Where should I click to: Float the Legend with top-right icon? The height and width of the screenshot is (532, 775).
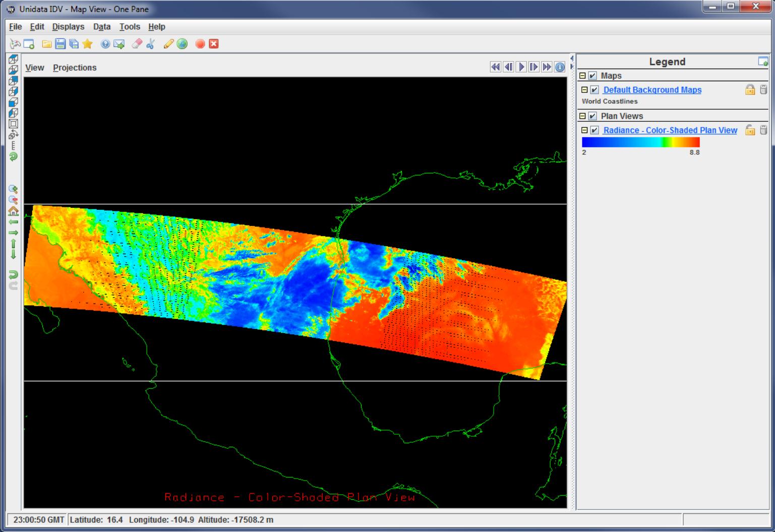(x=763, y=62)
